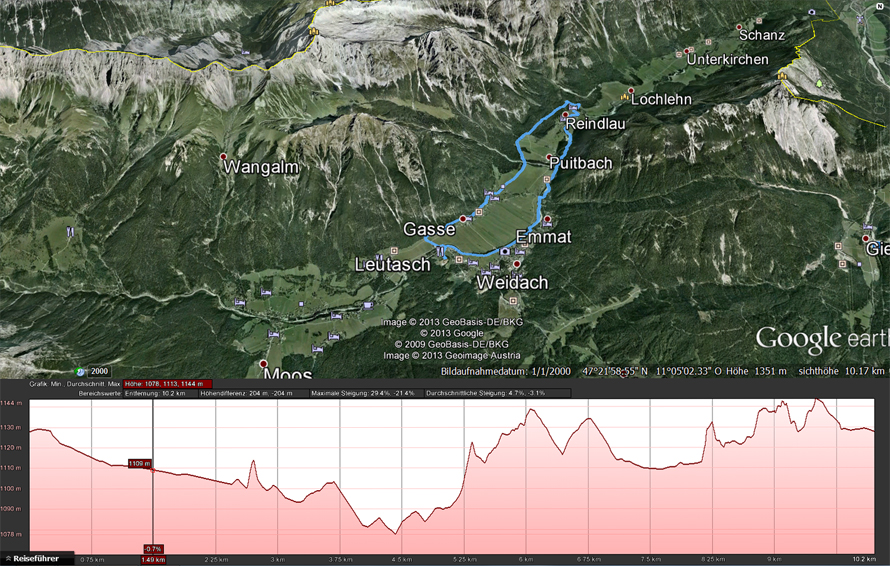Click the Schanz red place marker
Image resolution: width=890 pixels, height=566 pixels.
739,27
